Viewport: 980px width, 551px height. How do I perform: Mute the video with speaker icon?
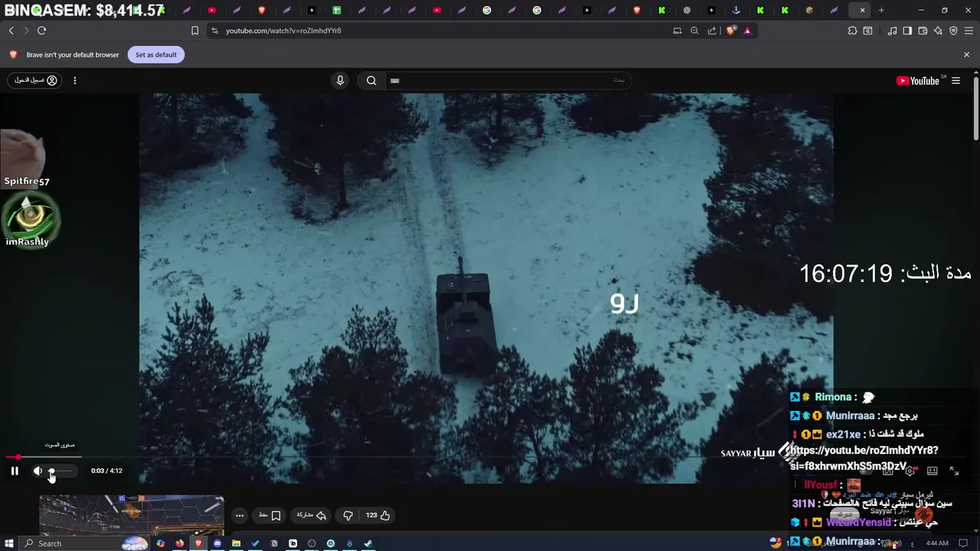[x=38, y=471]
